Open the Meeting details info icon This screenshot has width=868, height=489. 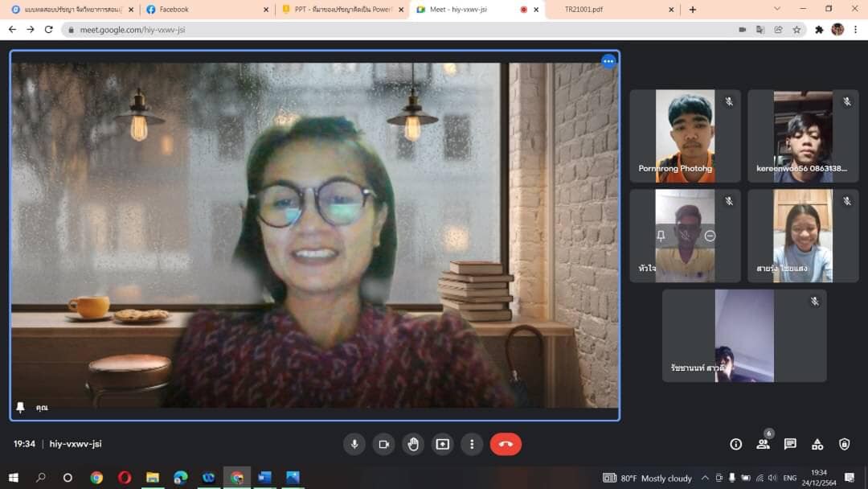tap(735, 444)
